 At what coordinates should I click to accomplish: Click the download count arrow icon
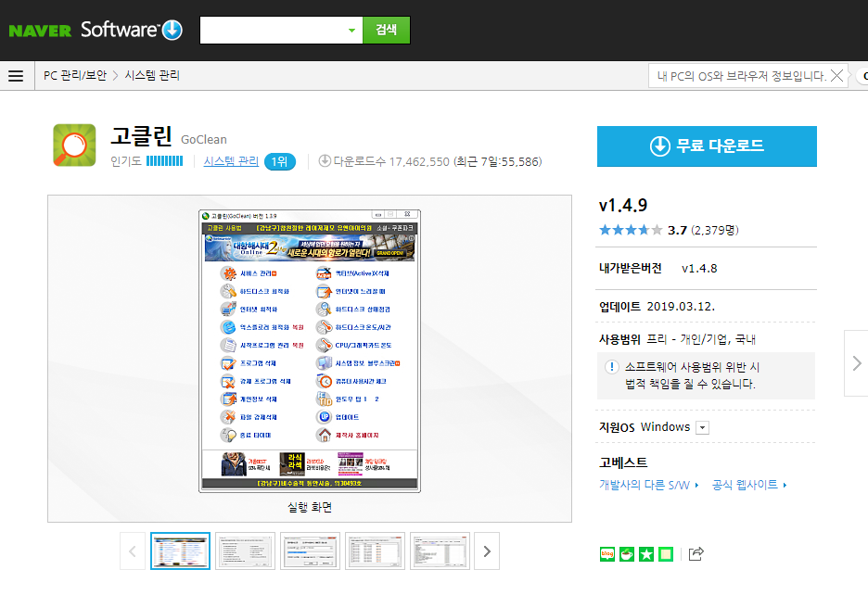pos(325,160)
